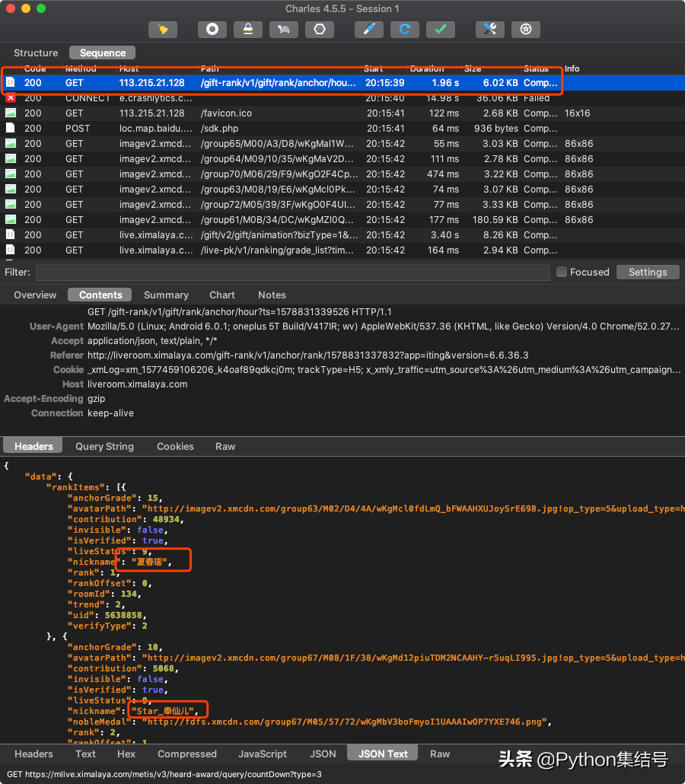This screenshot has height=784, width=685.
Task: Click the green checkmark Validate icon
Action: [x=441, y=29]
